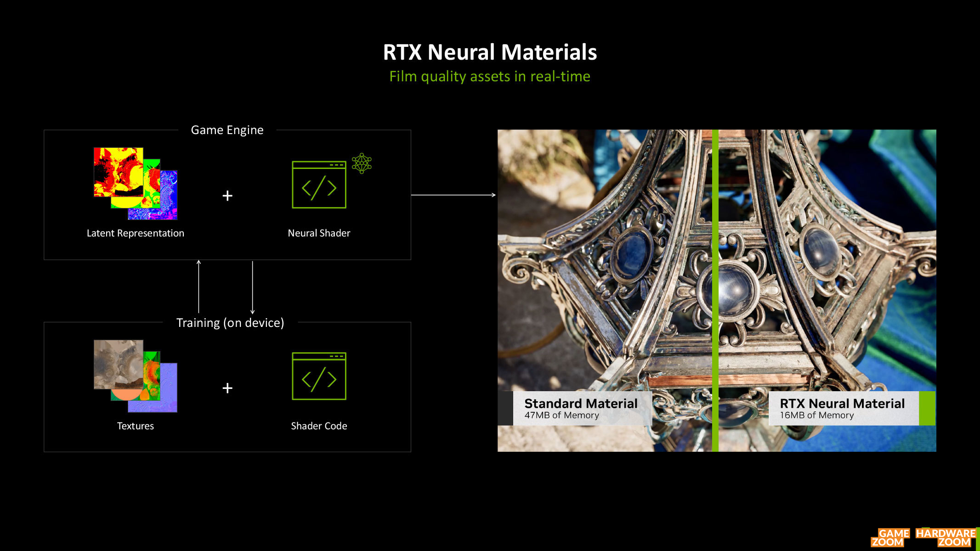Click the downward arrow between boxes
980x551 pixels.
(252, 287)
